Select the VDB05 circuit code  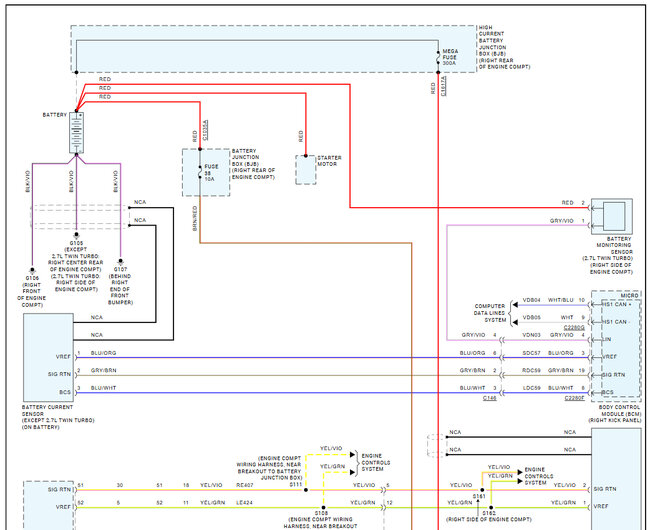click(531, 317)
